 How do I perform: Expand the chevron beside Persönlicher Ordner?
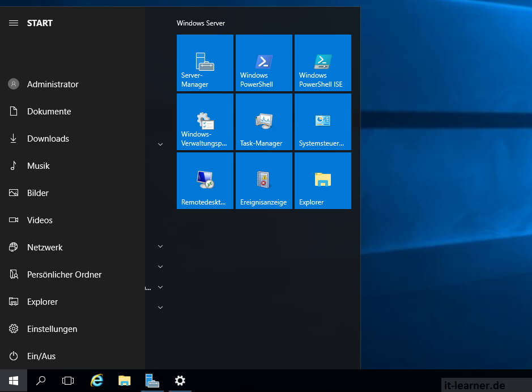(x=160, y=267)
